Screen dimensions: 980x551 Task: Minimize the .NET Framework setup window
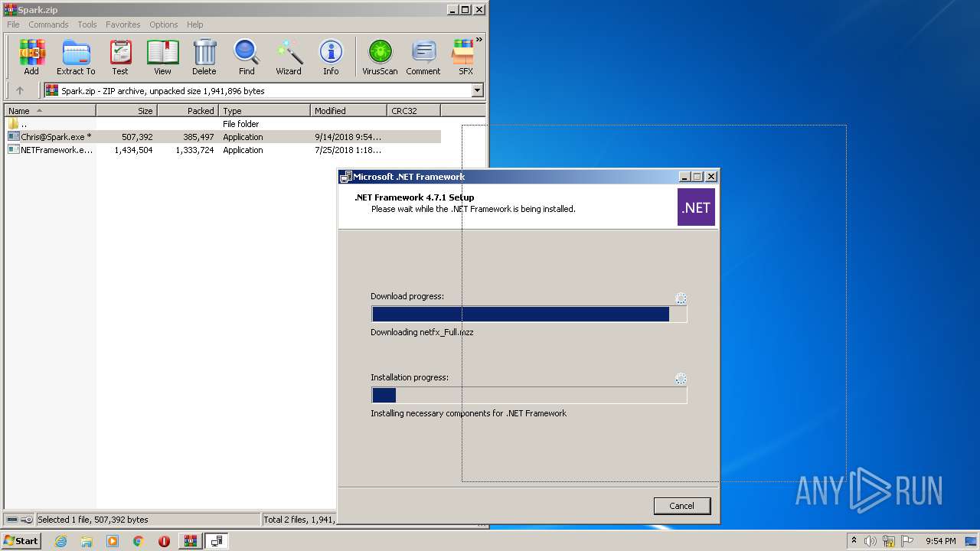684,177
